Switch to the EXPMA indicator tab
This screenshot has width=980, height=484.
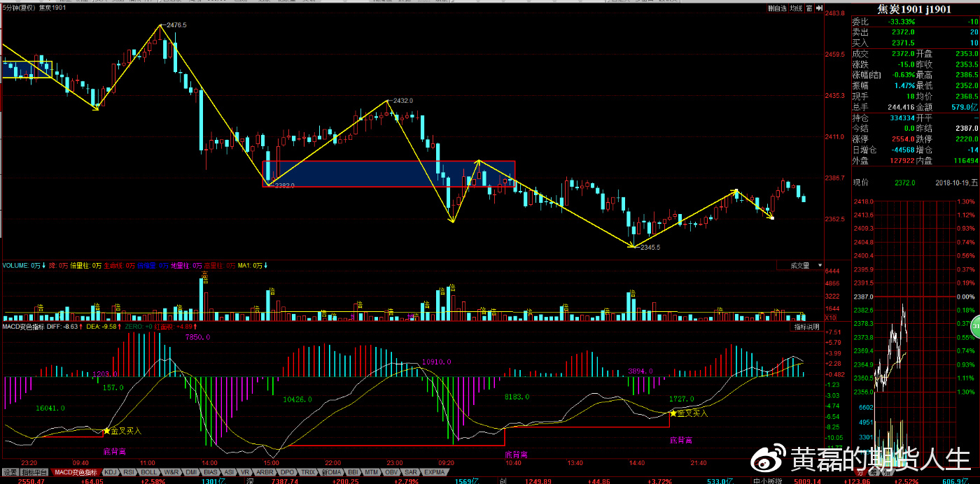(435, 472)
